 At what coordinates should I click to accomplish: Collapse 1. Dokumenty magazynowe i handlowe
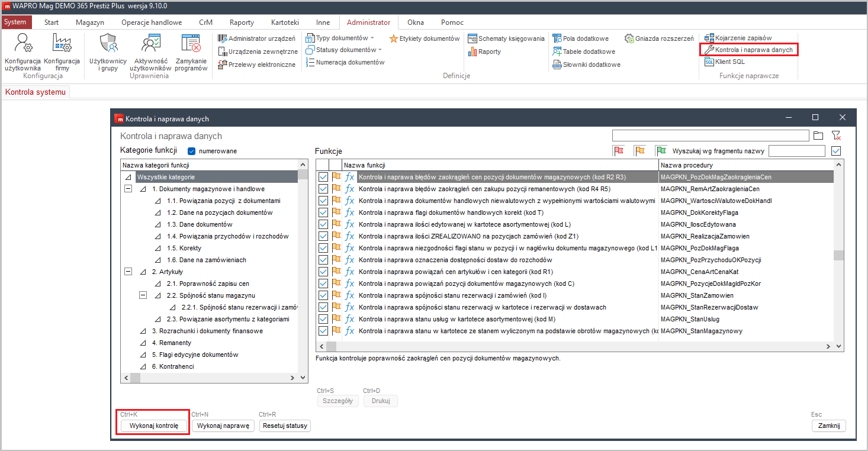(x=128, y=189)
